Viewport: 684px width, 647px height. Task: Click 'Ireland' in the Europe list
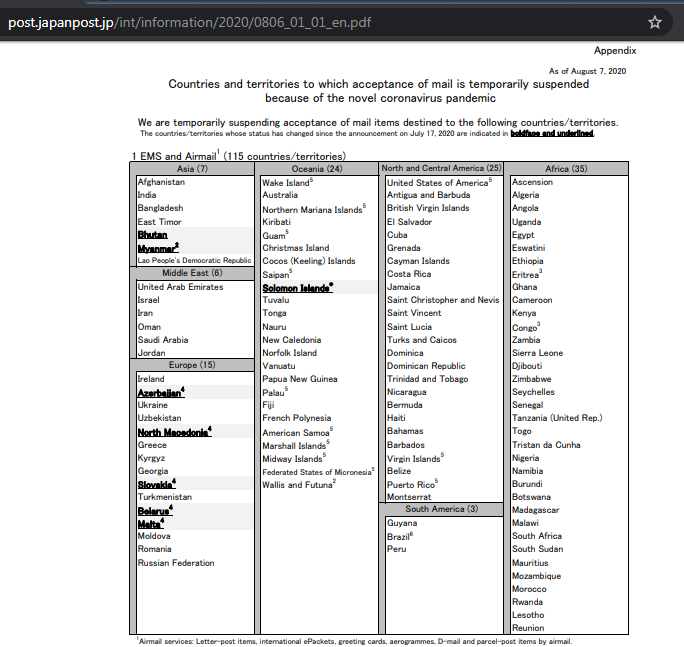click(151, 379)
